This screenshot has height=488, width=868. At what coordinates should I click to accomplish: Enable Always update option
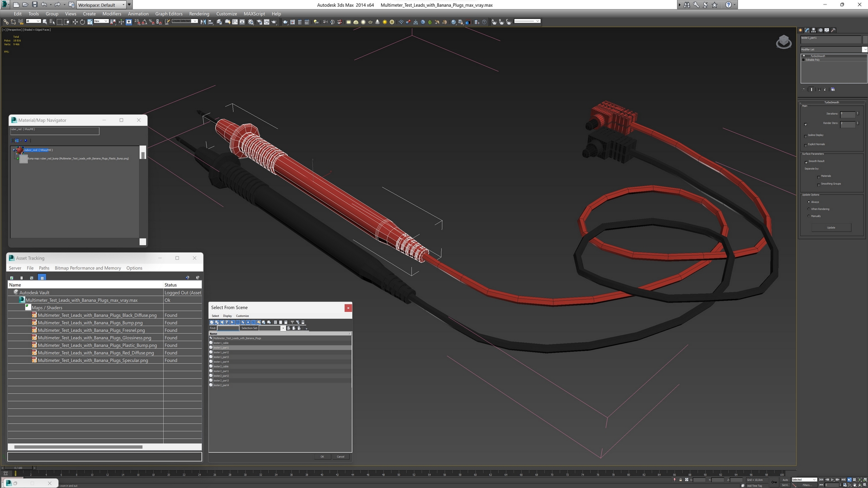coord(808,202)
